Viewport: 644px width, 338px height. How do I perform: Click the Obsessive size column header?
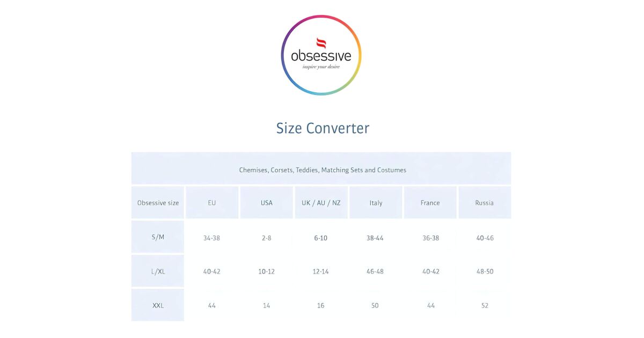click(x=158, y=203)
